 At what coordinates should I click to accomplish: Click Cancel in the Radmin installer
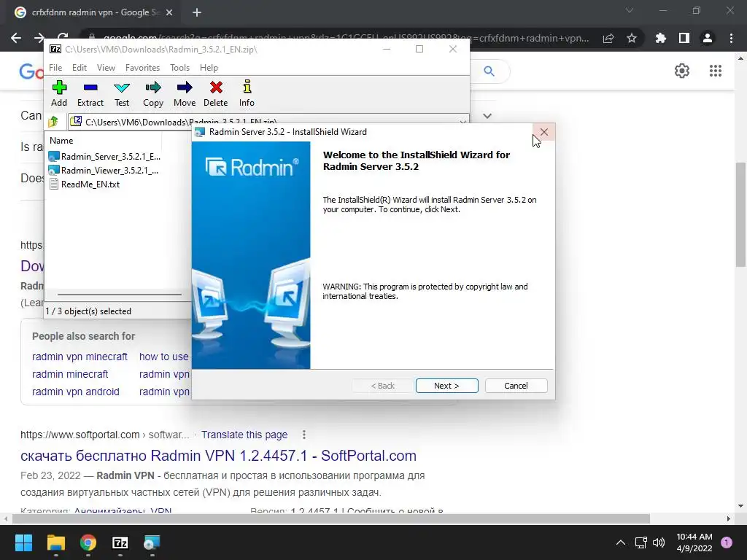516,386
